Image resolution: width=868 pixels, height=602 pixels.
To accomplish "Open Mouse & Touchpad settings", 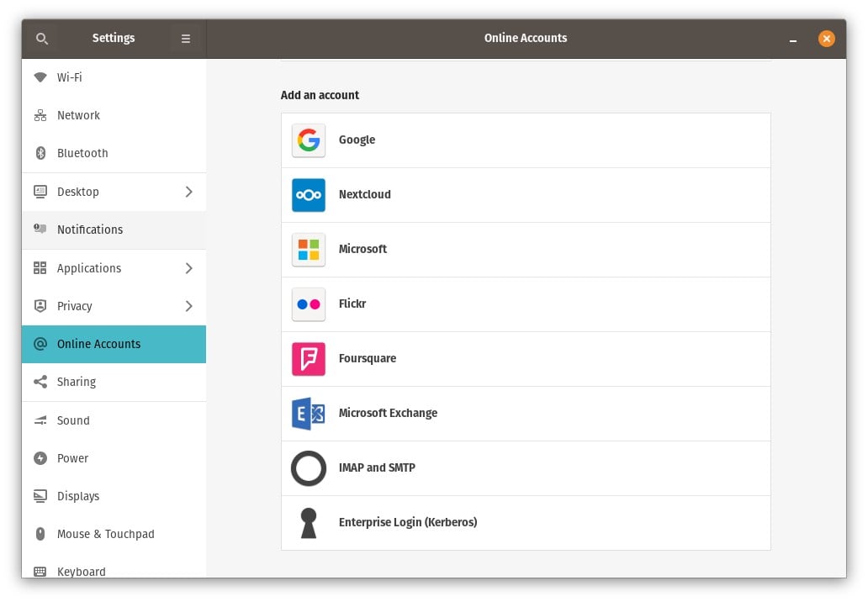I will click(114, 534).
